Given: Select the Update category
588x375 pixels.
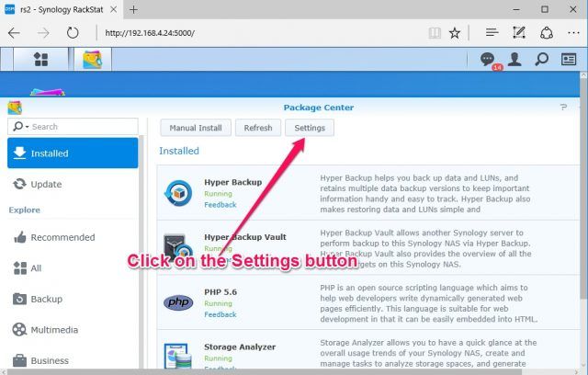Looking at the screenshot, I should point(73,184).
